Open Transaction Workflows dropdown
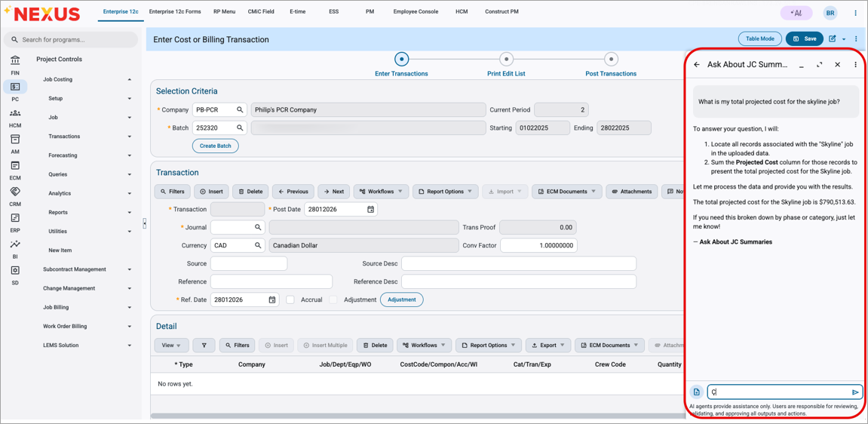 point(381,192)
